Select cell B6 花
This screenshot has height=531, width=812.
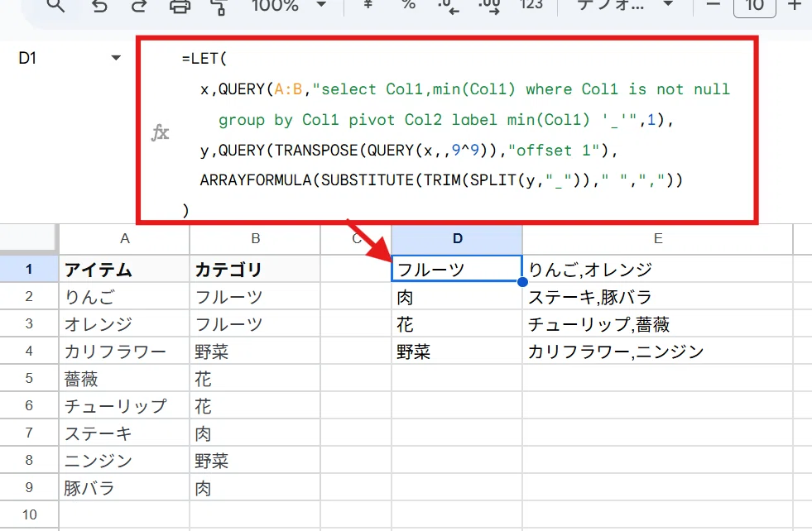point(255,405)
